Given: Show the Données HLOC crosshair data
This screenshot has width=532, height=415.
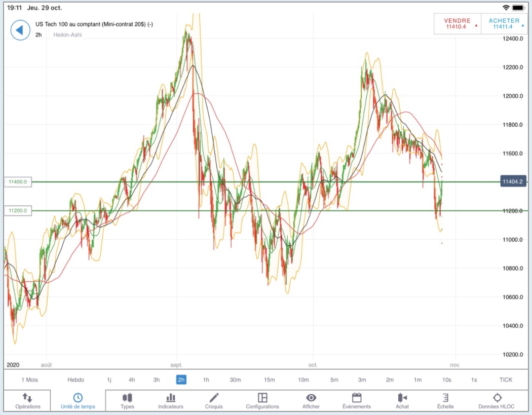Looking at the screenshot, I should pyautogui.click(x=497, y=400).
